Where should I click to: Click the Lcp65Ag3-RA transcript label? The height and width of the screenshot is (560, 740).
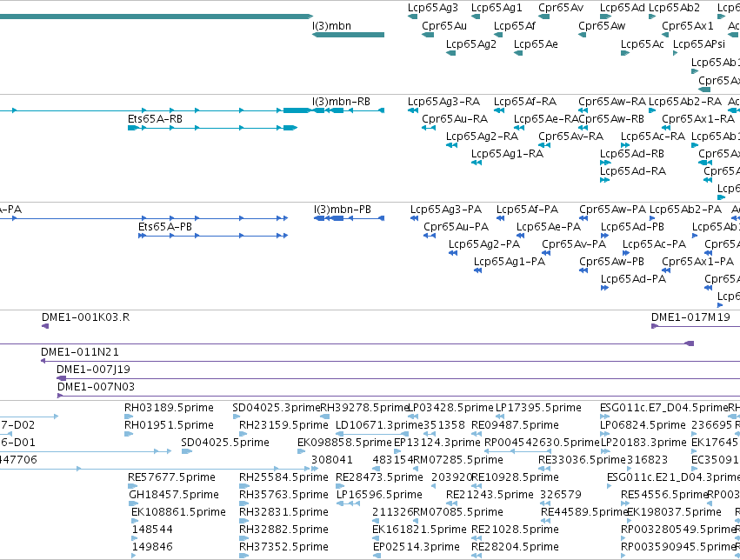click(443, 102)
